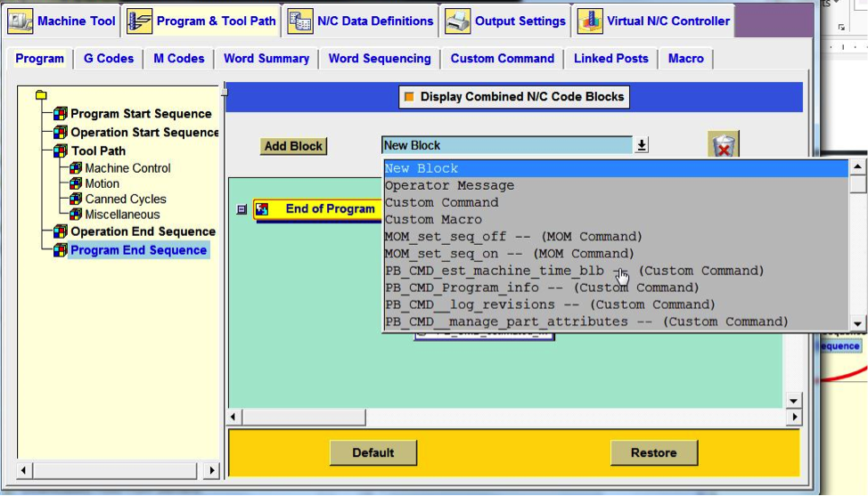
Task: Click the Program & Tool Path tab icon
Action: 139,21
